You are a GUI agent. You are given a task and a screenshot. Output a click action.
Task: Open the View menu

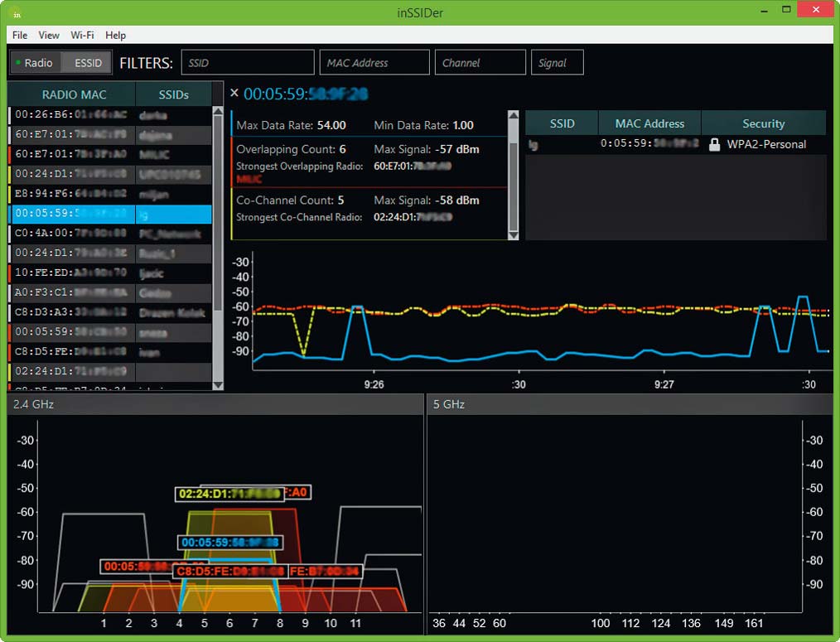pyautogui.click(x=49, y=36)
